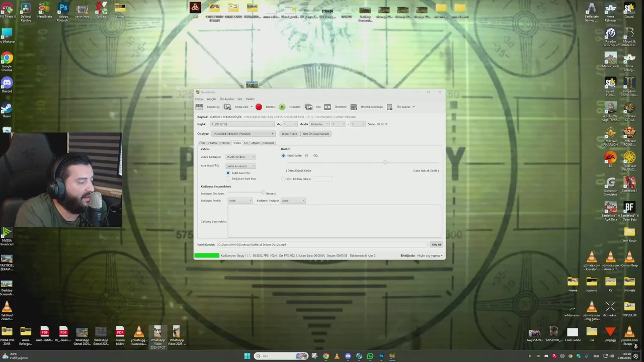Click the Farklı Kaydet path field
Image resolution: width=644 pixels, height=362 pixels.
pyautogui.click(x=322, y=244)
